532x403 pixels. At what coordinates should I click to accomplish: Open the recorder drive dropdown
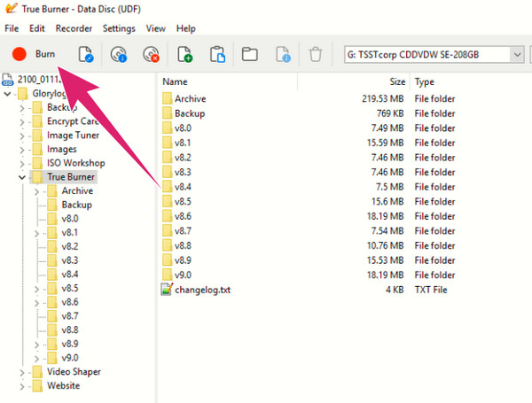[517, 55]
